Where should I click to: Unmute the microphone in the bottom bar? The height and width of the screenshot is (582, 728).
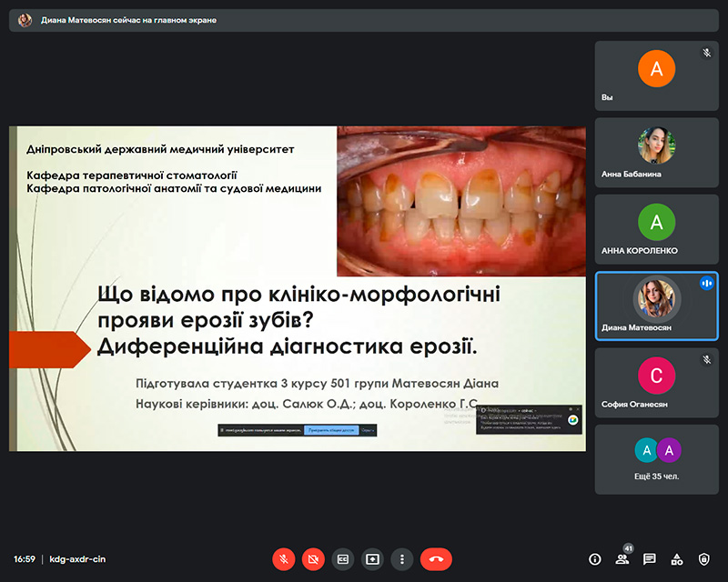[283, 559]
